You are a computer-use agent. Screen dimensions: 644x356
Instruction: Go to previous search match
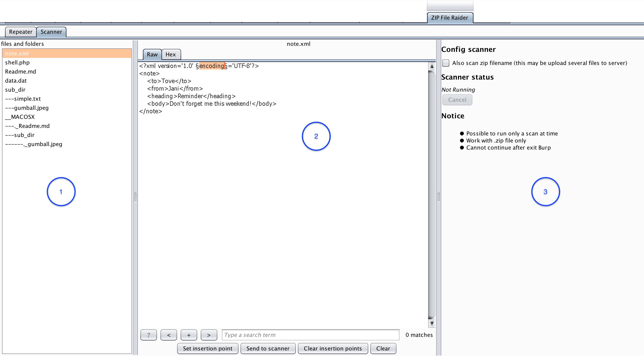coord(169,335)
